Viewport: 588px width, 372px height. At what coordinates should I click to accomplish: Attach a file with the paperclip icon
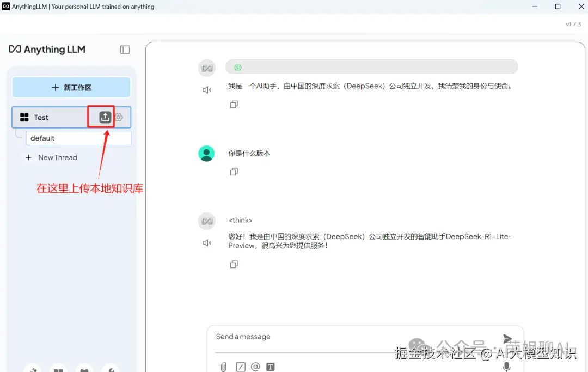point(224,367)
